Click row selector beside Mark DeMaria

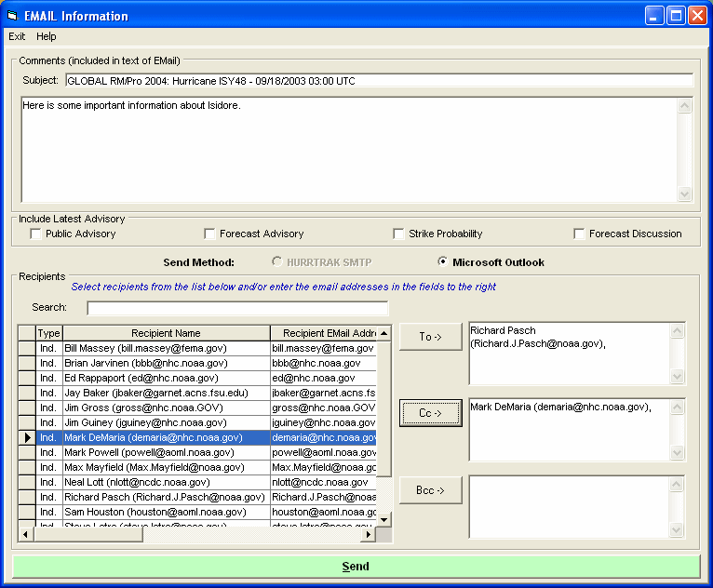coord(27,437)
